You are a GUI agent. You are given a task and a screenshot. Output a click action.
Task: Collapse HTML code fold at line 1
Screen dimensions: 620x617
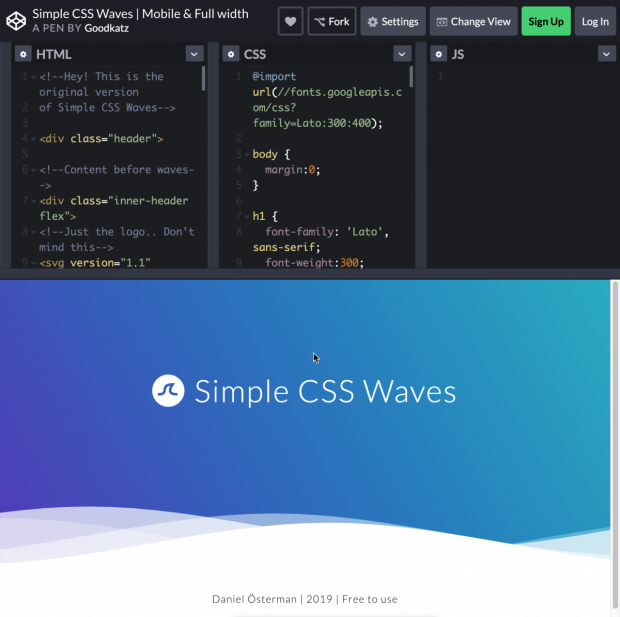(34, 77)
